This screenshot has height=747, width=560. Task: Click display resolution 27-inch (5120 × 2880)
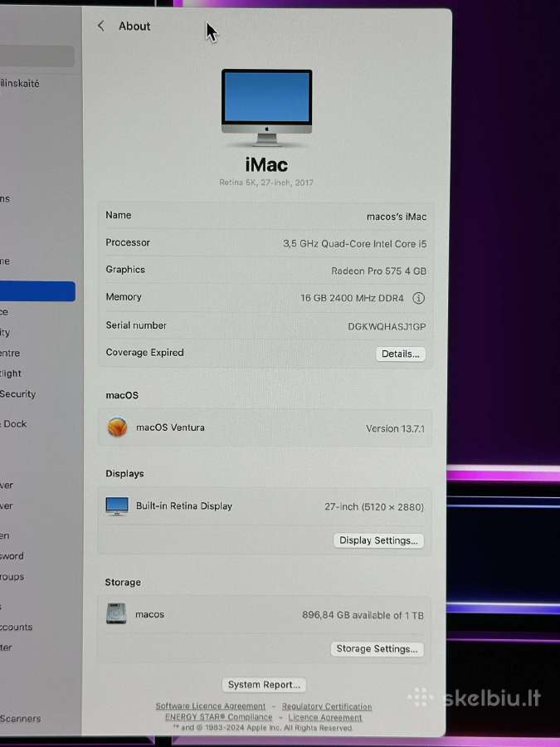374,507
